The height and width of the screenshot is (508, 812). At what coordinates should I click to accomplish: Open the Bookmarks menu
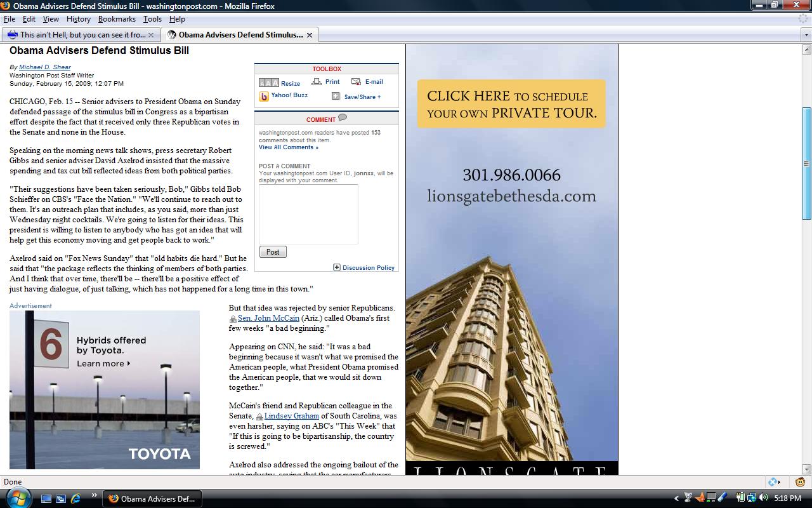point(117,19)
